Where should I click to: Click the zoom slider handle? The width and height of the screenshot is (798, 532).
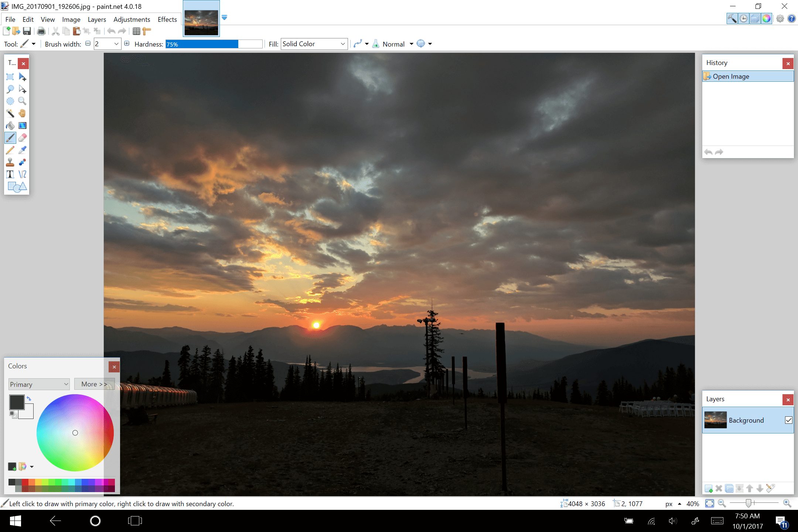coord(748,503)
